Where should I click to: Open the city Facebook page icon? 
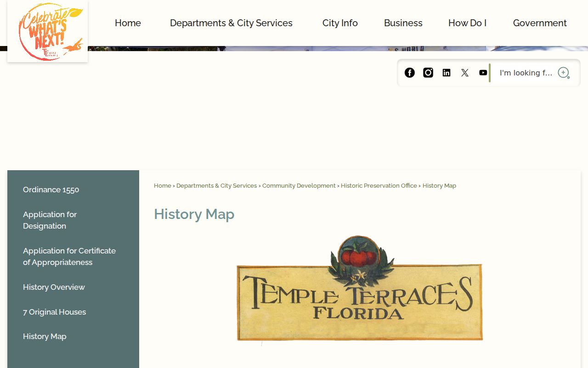coord(409,73)
